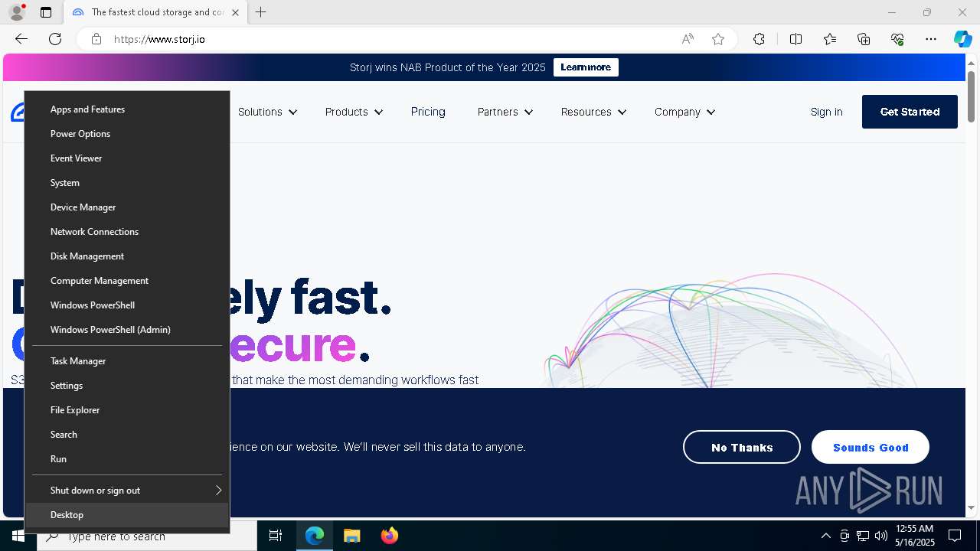980x551 pixels.
Task: Open a new tab with plus button
Action: tap(261, 12)
